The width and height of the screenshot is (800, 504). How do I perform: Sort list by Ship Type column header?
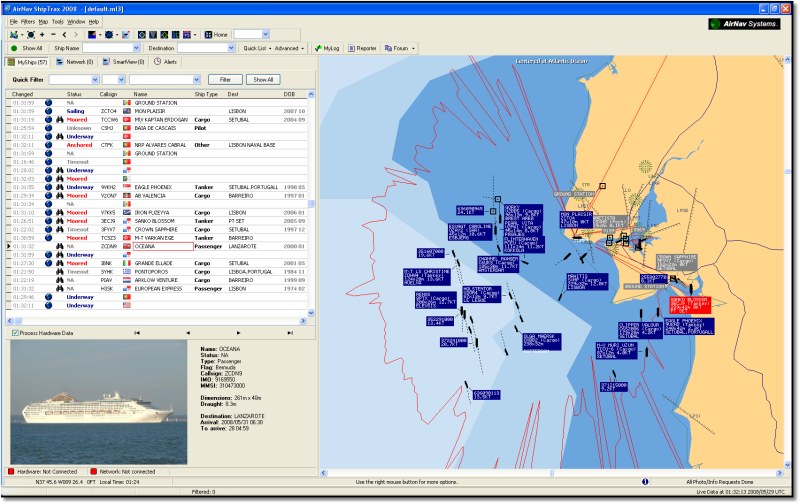tap(206, 94)
